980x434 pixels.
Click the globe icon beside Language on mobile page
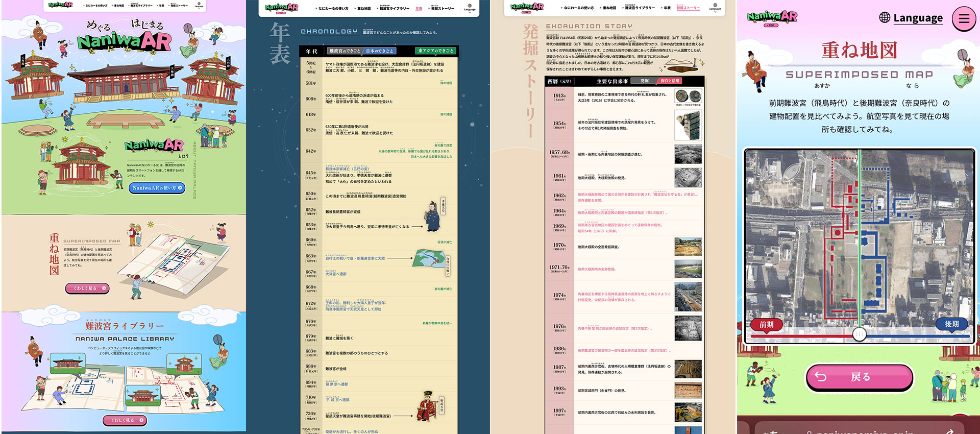coord(885,17)
